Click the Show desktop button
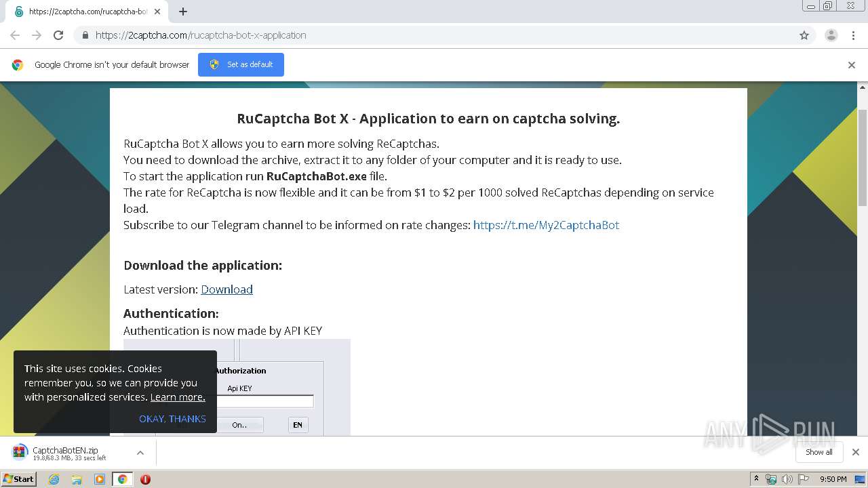Image resolution: width=868 pixels, height=488 pixels. point(861,479)
